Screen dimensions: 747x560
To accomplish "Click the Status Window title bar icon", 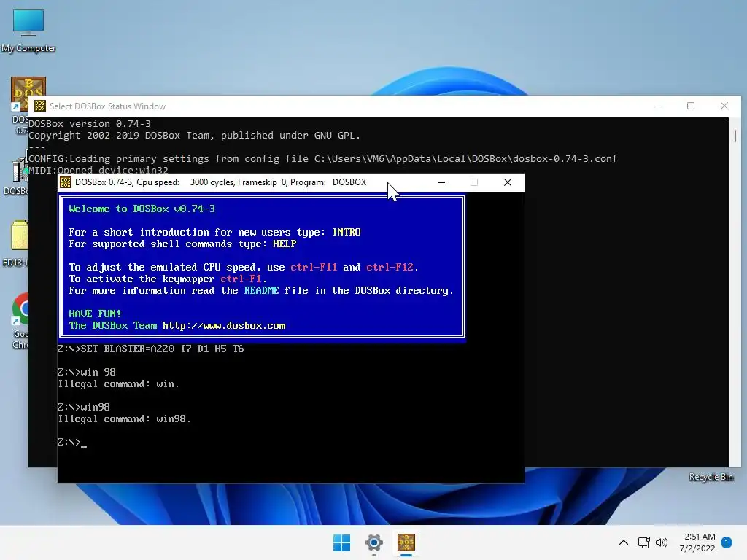I will [40, 106].
